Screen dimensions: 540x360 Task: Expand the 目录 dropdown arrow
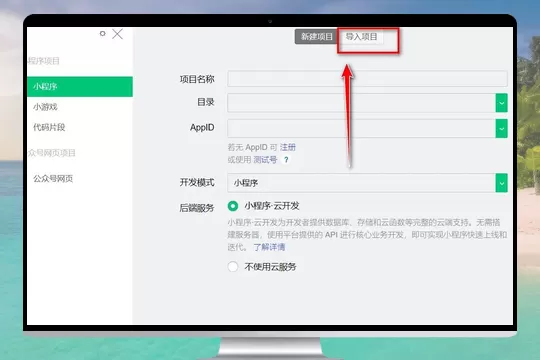click(x=501, y=103)
